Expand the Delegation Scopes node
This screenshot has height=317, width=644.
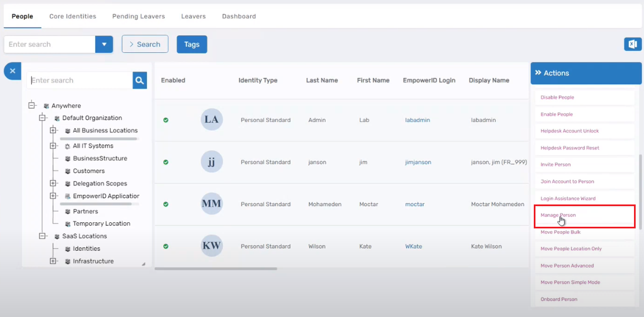tap(52, 183)
